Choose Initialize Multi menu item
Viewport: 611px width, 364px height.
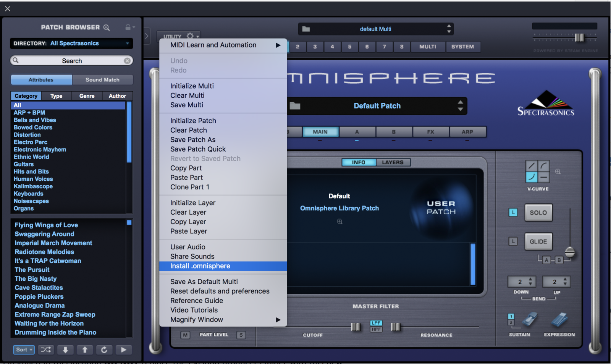tap(223, 86)
